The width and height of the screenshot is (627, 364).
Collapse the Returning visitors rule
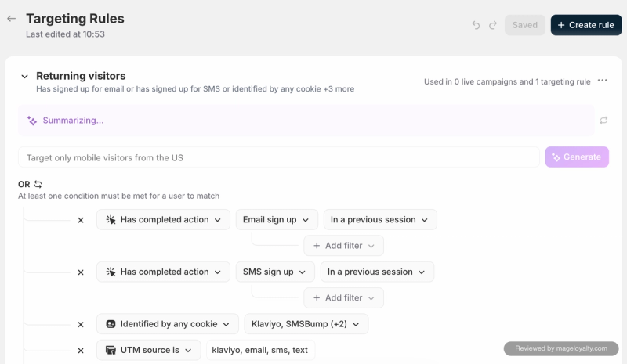click(x=25, y=76)
